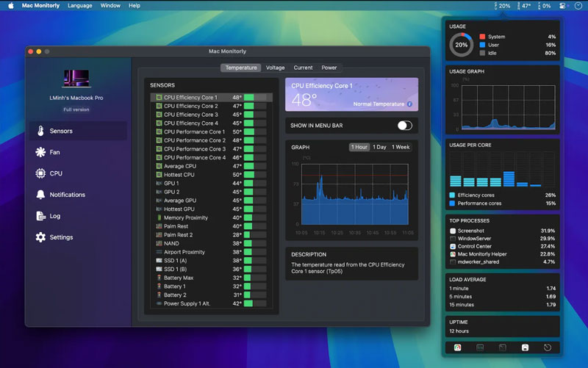Open the Language menu
Screen dimensions: 588x368
point(80,6)
